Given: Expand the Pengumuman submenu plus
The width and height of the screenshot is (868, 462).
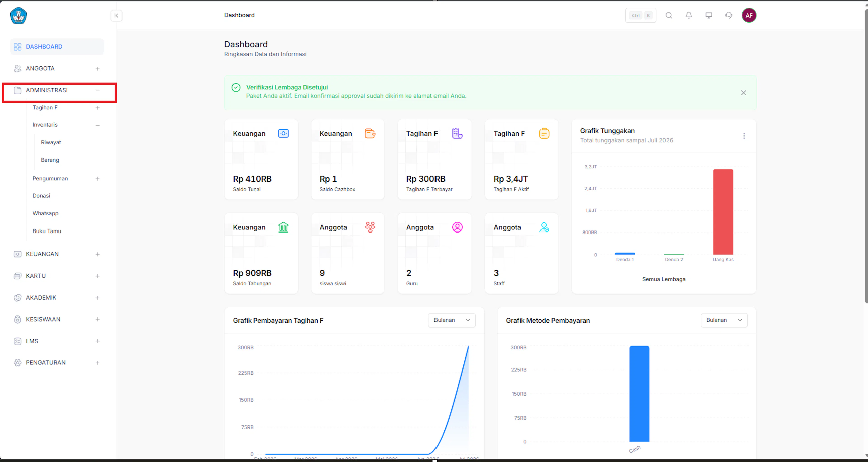Looking at the screenshot, I should coord(97,179).
